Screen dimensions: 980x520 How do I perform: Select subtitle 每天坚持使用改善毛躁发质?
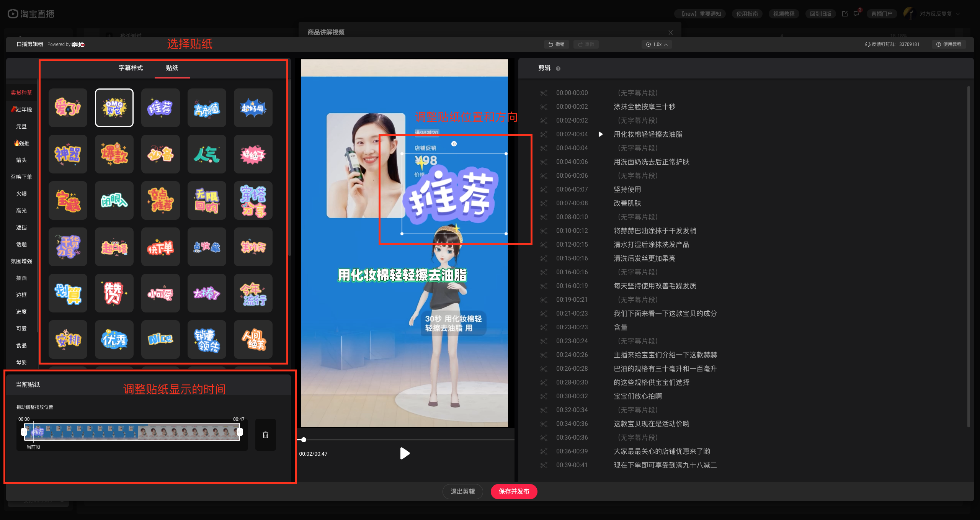pos(655,286)
